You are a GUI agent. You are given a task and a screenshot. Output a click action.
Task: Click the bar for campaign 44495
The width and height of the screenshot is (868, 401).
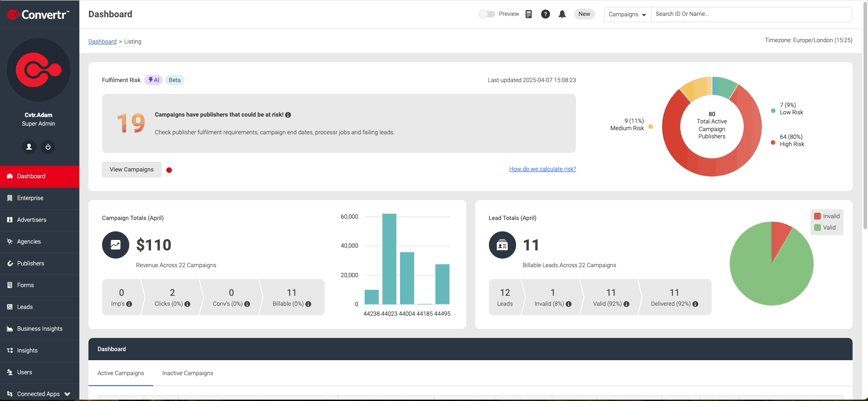click(x=442, y=284)
